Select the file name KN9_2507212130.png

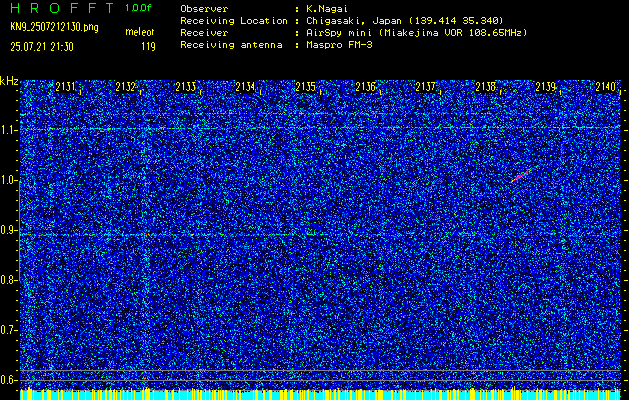point(54,27)
